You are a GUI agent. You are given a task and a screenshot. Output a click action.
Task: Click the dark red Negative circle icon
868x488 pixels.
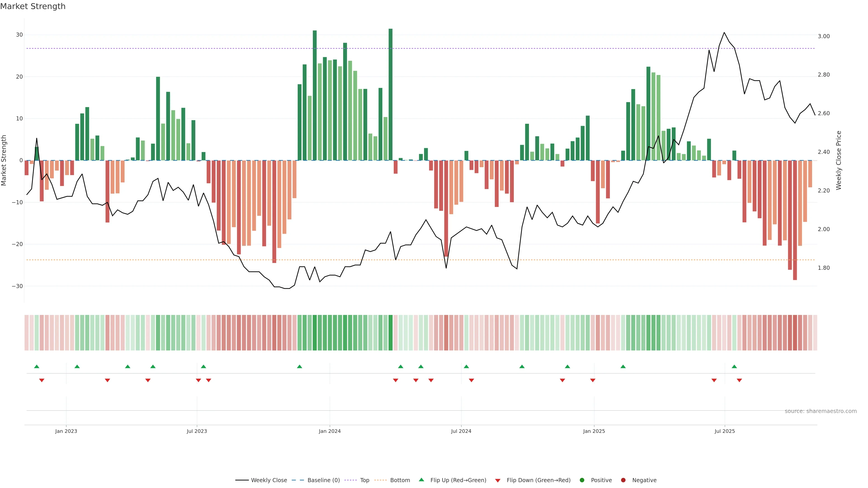tap(623, 480)
